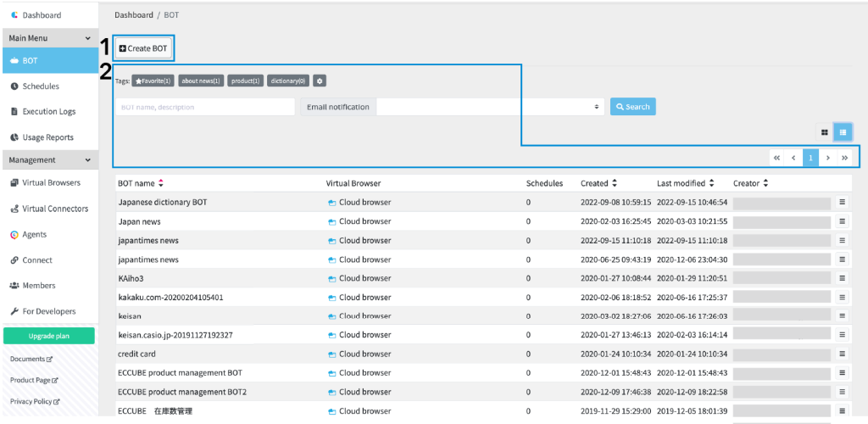Filter by the dictionary tag
This screenshot has width=868, height=424.
coord(288,81)
